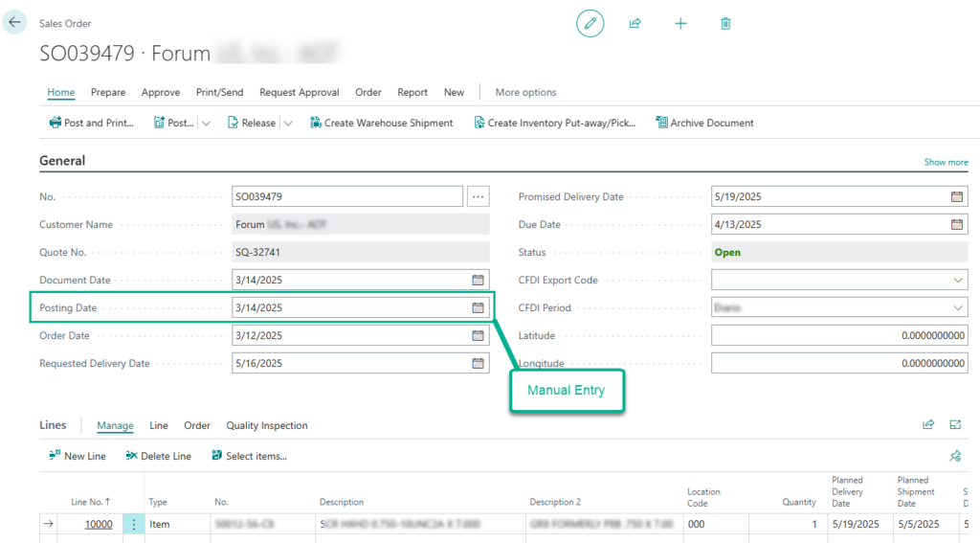Click the share icon in the header

pyautogui.click(x=635, y=24)
